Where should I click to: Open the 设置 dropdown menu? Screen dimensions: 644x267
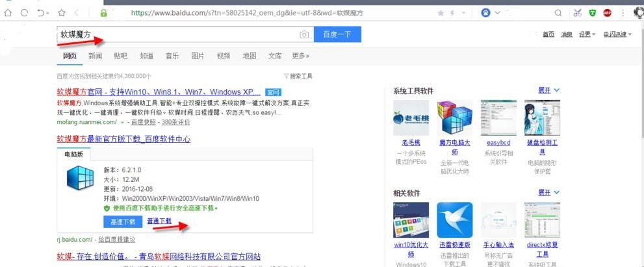(x=587, y=34)
